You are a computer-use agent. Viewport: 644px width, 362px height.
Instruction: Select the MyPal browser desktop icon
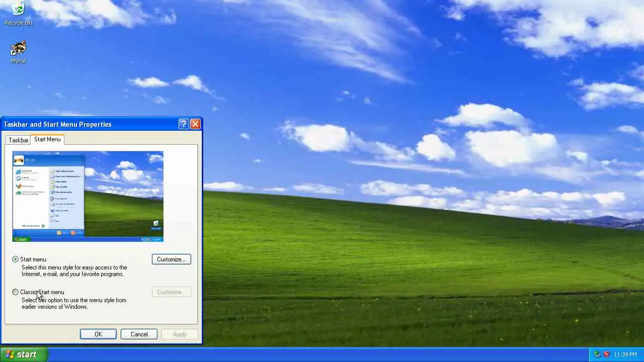point(18,52)
